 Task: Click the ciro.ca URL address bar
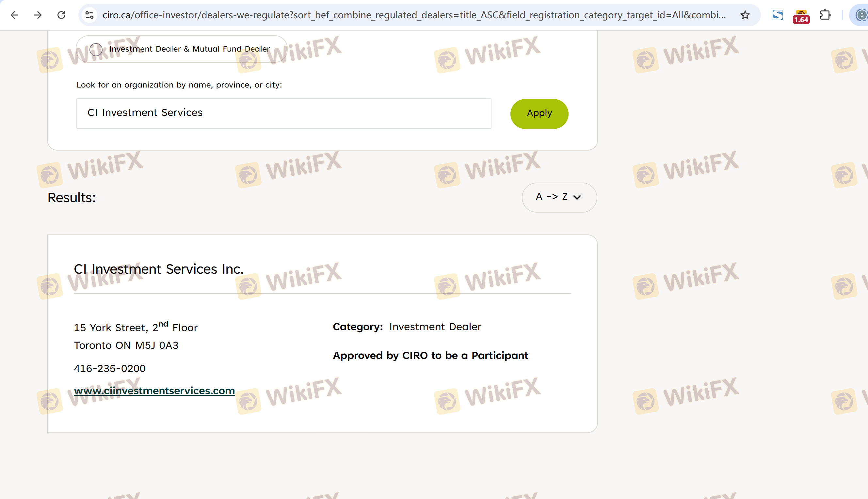[411, 15]
